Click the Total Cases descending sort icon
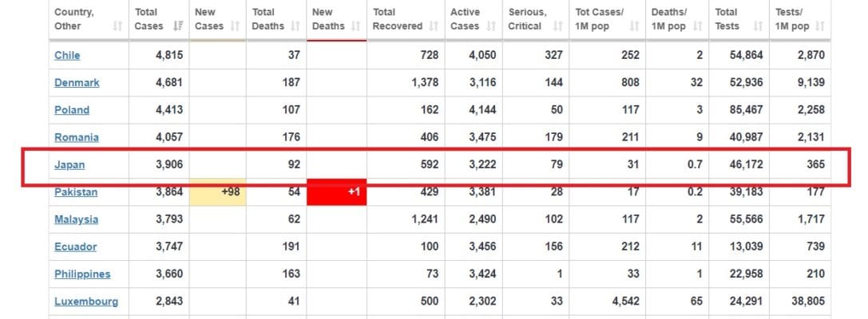868x319 pixels. click(x=178, y=26)
